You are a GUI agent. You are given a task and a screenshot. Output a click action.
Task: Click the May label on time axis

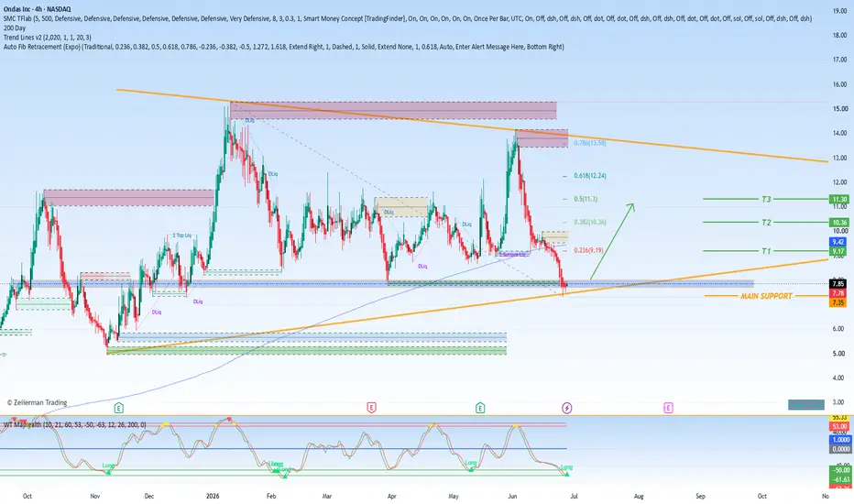pyautogui.click(x=454, y=497)
